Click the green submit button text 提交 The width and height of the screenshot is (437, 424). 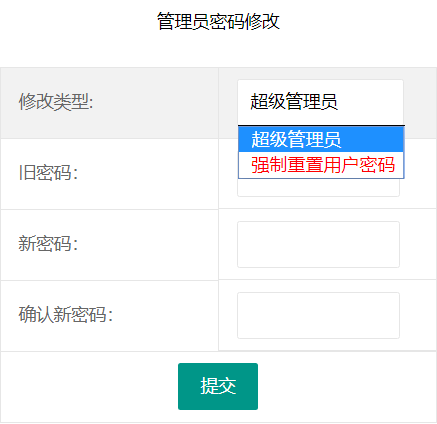(218, 386)
